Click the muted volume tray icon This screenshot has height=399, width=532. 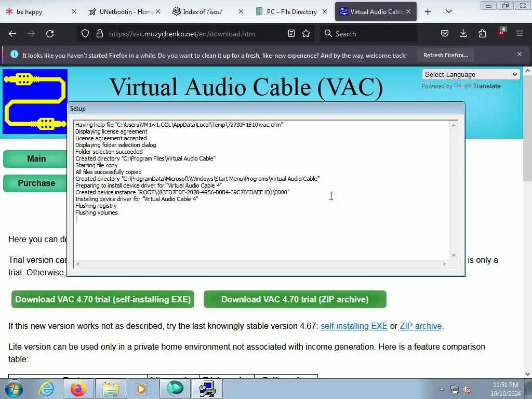tap(468, 390)
